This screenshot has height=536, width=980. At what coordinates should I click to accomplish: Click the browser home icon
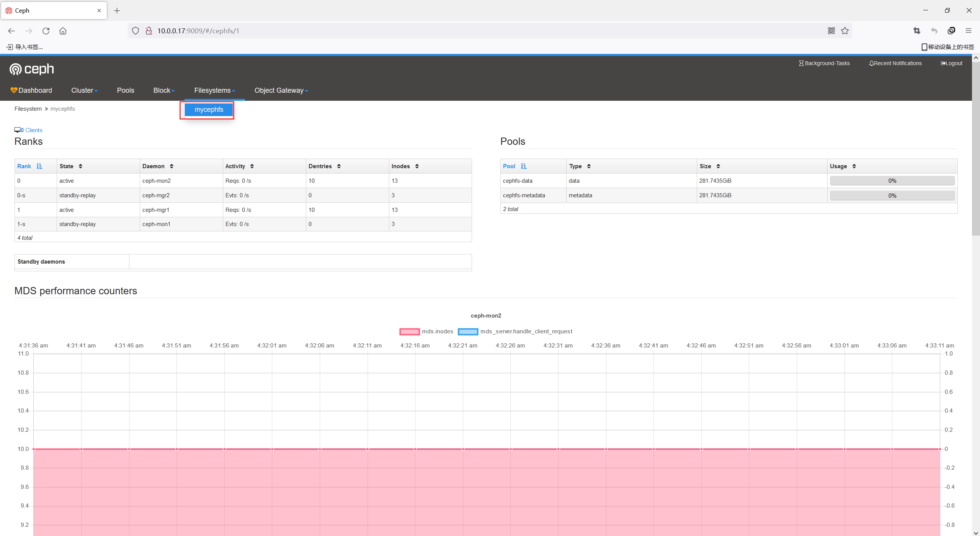coord(63,31)
